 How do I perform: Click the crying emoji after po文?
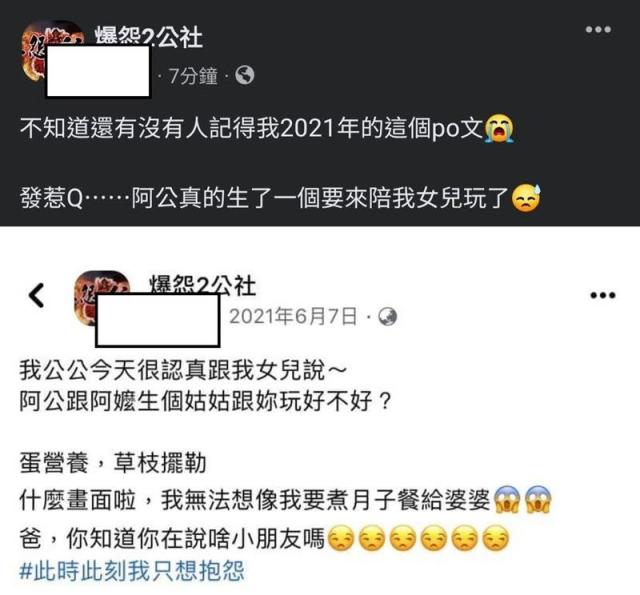point(499,128)
